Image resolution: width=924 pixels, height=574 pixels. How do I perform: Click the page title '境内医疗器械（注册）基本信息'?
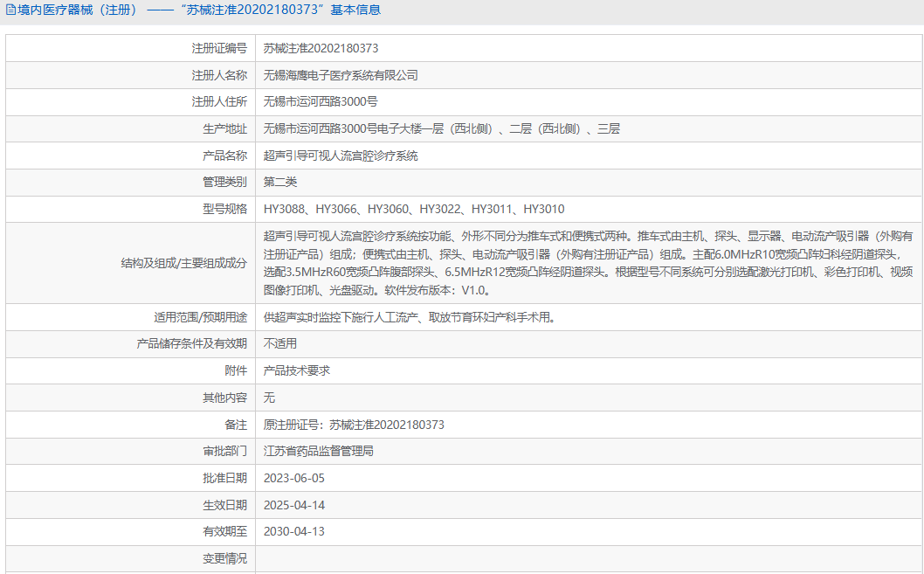point(199,10)
